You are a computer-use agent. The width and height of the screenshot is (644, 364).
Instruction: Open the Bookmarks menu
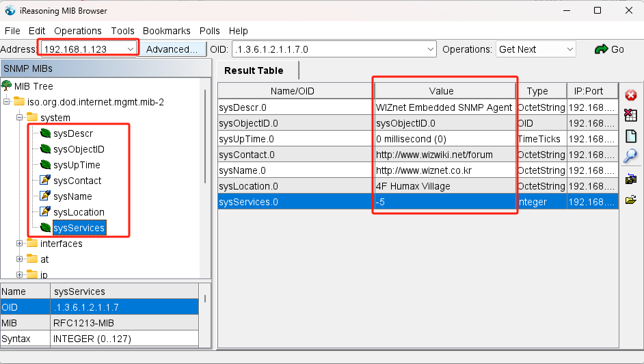click(x=167, y=31)
